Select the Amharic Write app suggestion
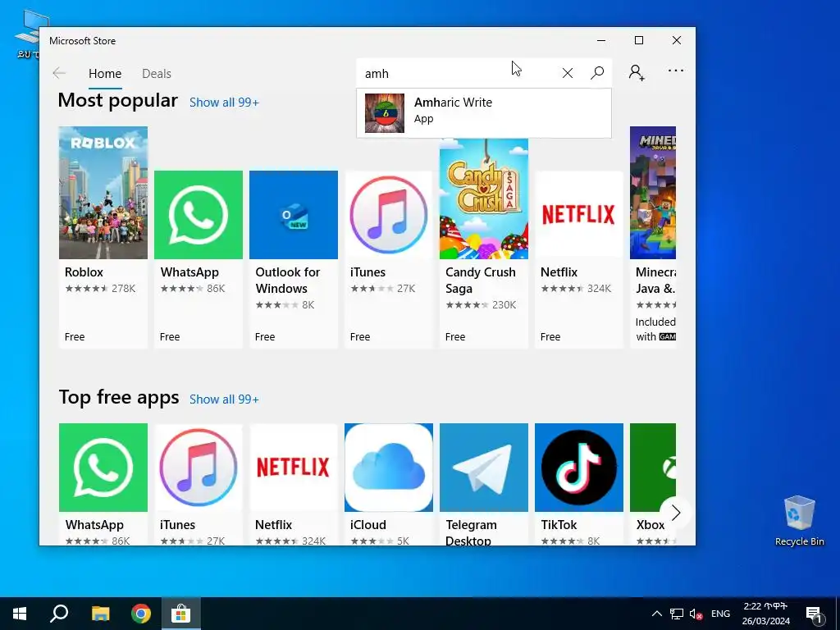 tap(484, 113)
